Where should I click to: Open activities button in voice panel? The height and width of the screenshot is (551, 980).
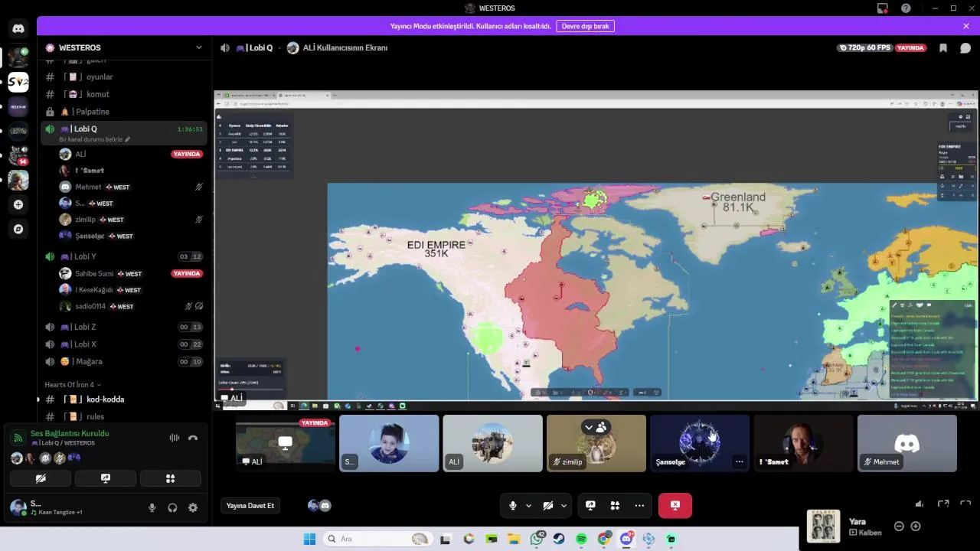170,478
